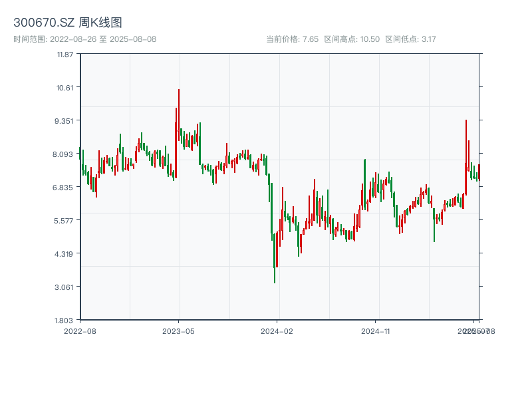Select the 6.835 y-axis price label
The height and width of the screenshot is (399, 532).
pyautogui.click(x=65, y=187)
